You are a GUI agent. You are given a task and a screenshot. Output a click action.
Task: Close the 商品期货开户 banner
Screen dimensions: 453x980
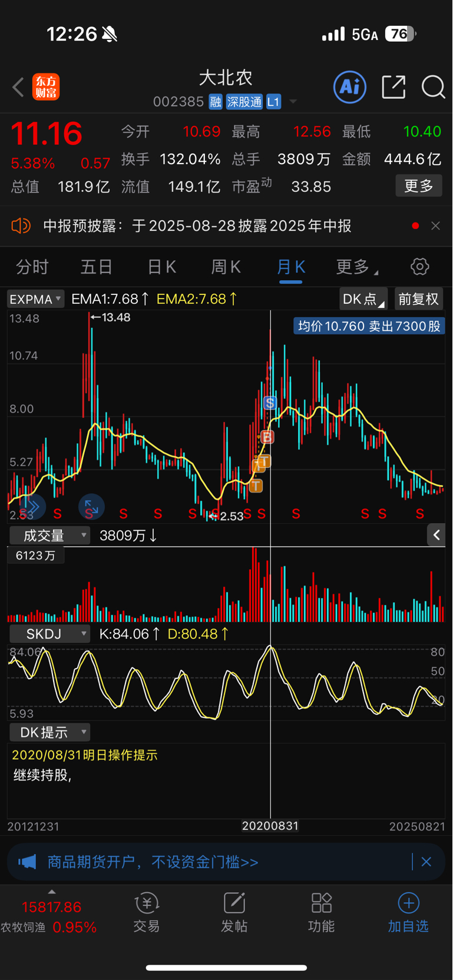click(426, 862)
